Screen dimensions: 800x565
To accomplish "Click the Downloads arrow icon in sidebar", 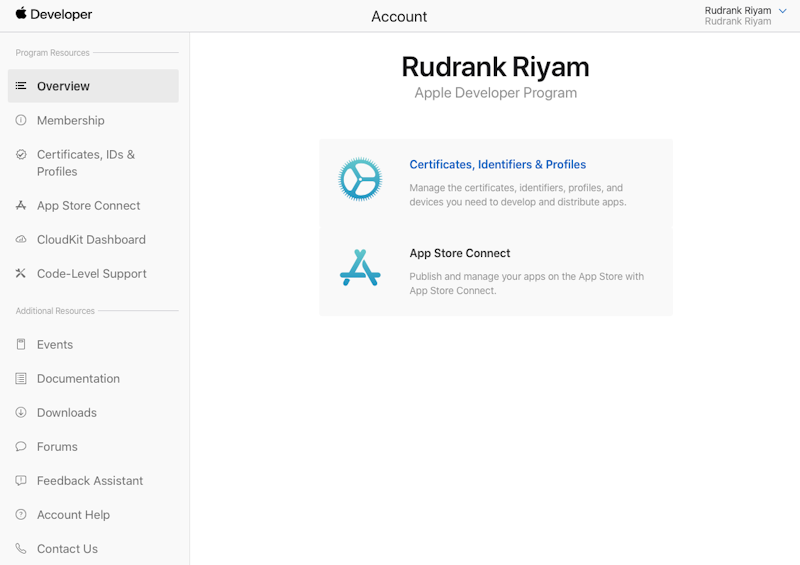I will click(x=21, y=413).
